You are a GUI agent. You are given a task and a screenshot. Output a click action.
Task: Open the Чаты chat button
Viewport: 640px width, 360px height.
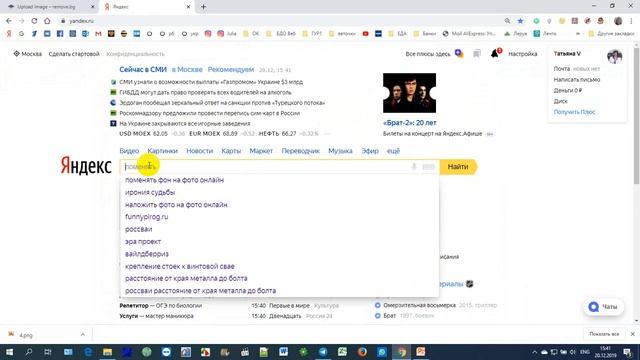[x=603, y=307]
